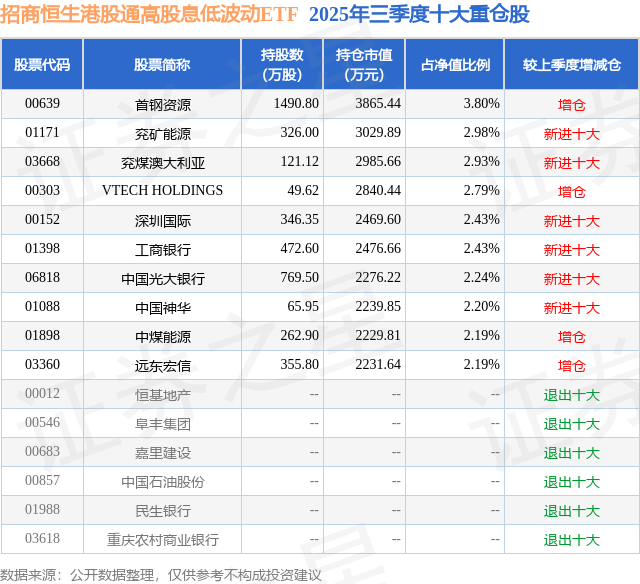
Task: Select stock code 00683
Action: 42,451
